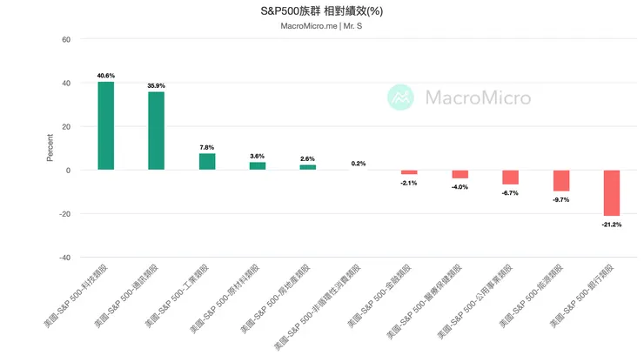Click the red -2.1% 金融類股 bar
The width and height of the screenshot is (644, 362).
tap(409, 172)
